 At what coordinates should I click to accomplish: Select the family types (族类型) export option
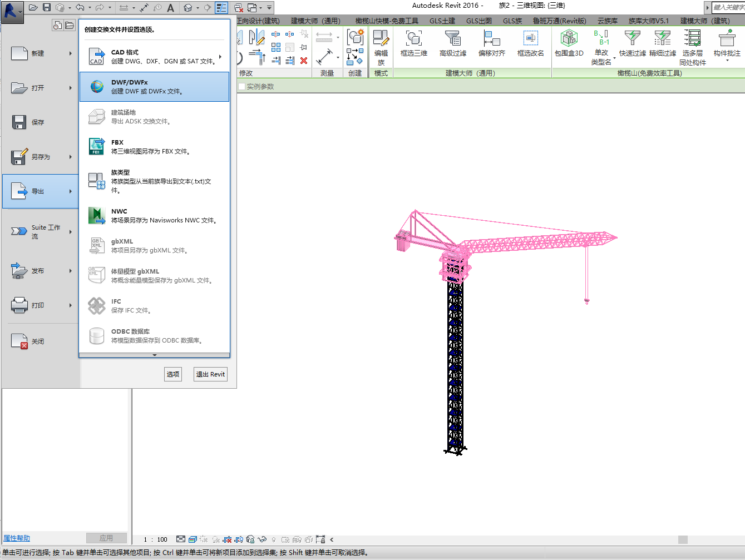154,181
